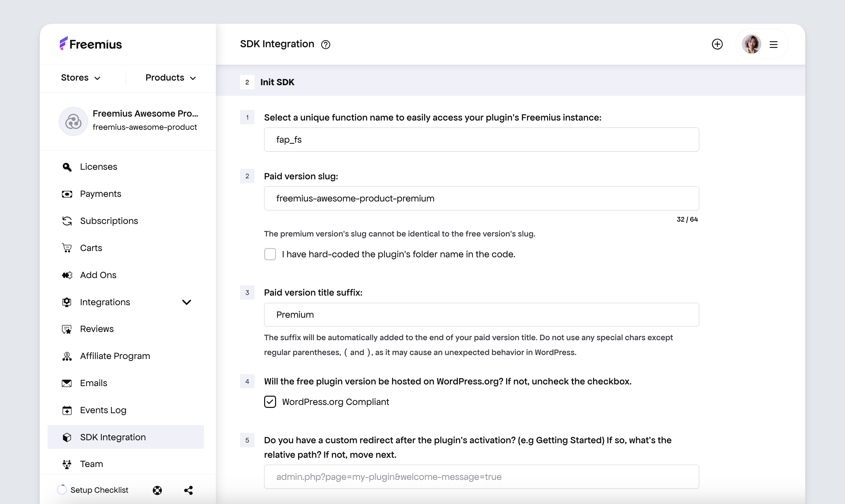845x504 pixels.
Task: Open the user avatar profile picture
Action: 751,44
